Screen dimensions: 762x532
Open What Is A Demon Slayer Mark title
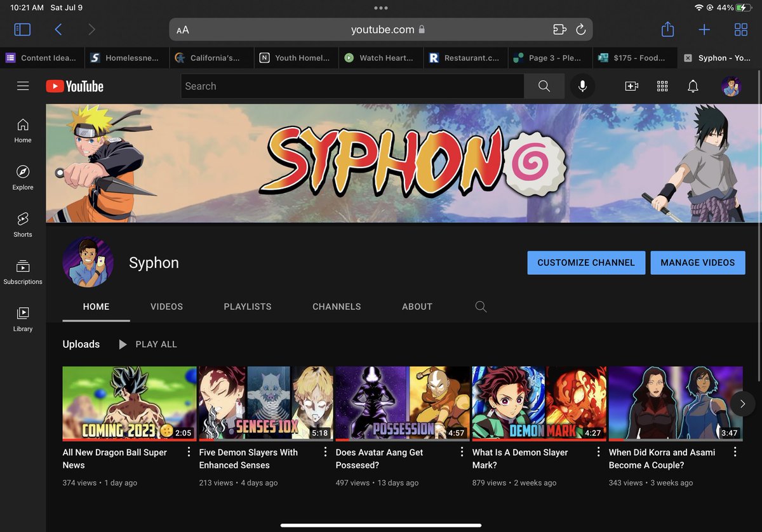pos(520,458)
